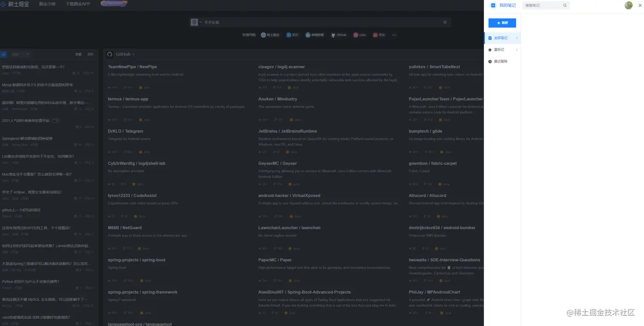Open the 掘金小册 menu item

[x=47, y=4]
